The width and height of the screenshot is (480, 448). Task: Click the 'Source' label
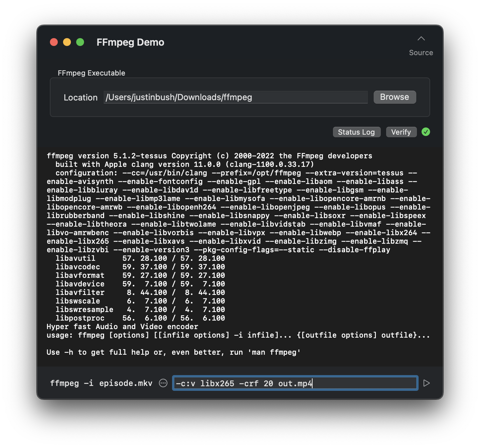(421, 53)
